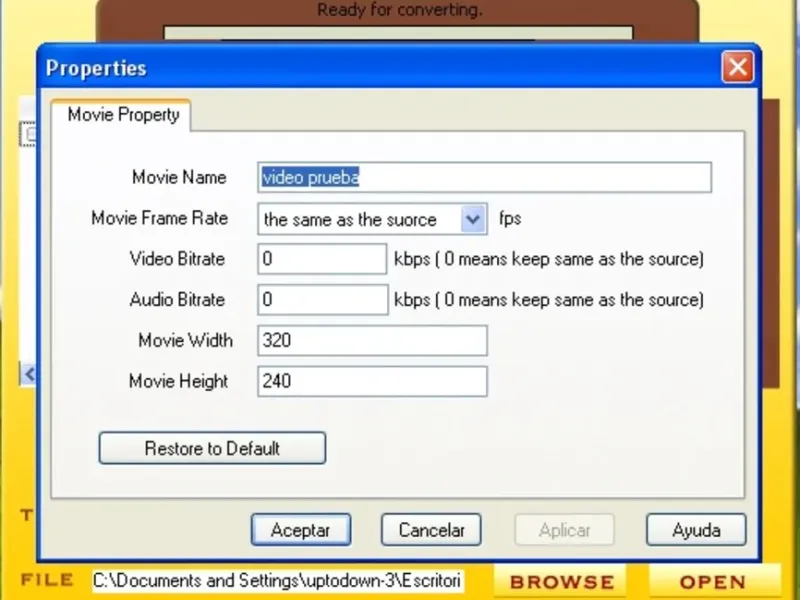Click the Movie Name input field
Screen dimensions: 800x600
tap(484, 177)
